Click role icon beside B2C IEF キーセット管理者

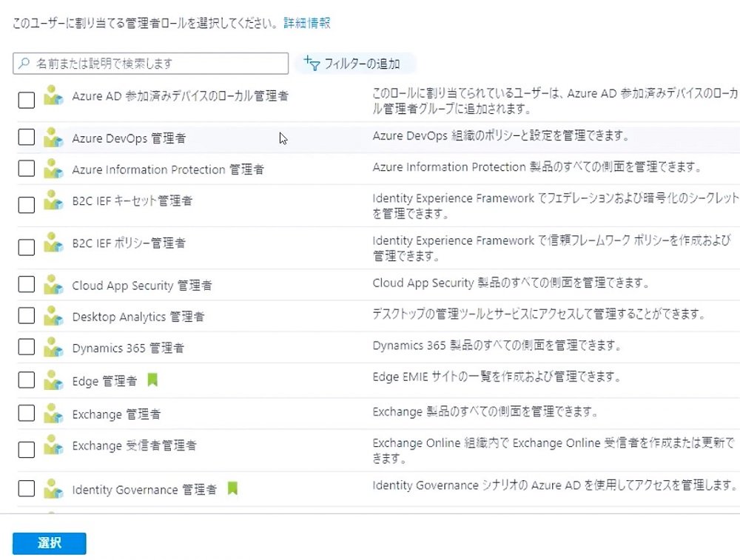pos(53,200)
